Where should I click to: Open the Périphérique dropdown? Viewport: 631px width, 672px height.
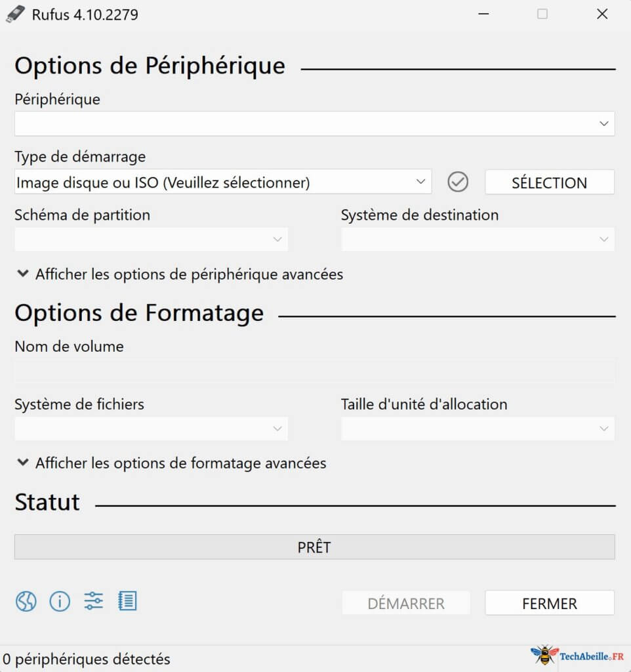[315, 123]
